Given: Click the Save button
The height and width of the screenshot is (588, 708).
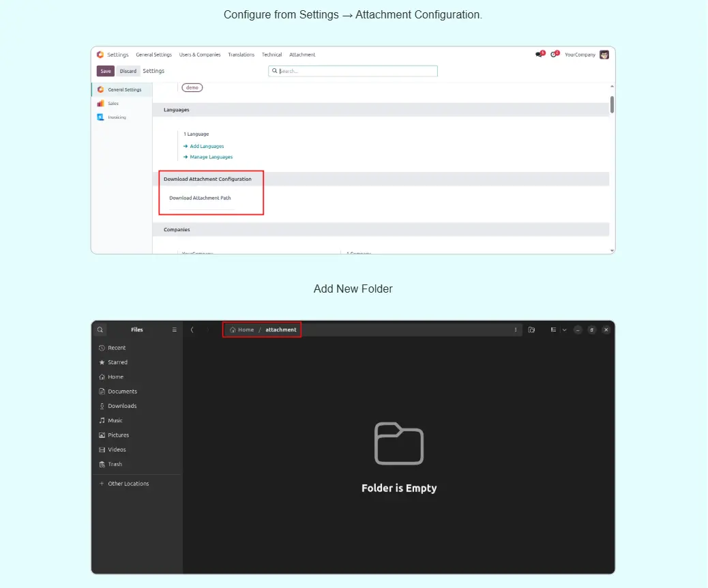Looking at the screenshot, I should pos(106,71).
